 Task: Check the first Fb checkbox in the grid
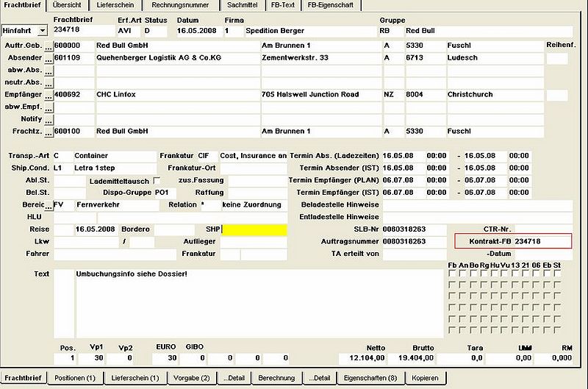pyautogui.click(x=452, y=274)
